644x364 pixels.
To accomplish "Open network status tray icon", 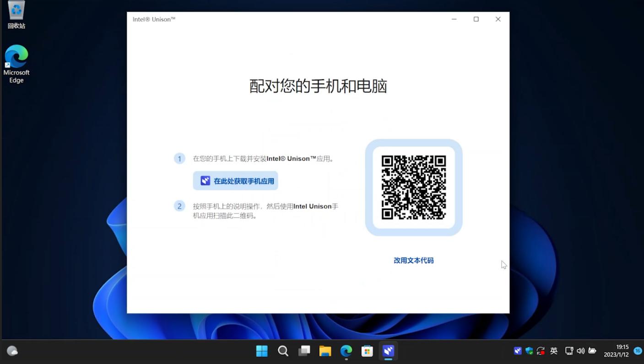I will coord(569,351).
